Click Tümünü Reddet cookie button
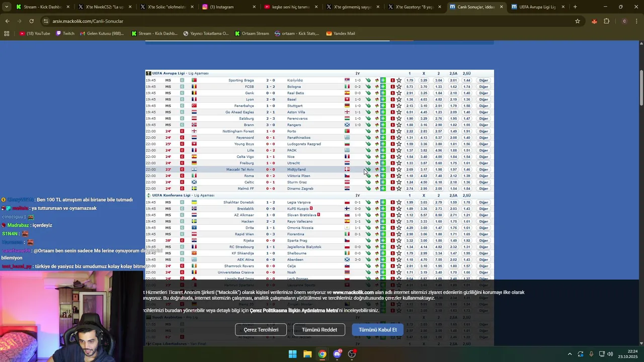The image size is (644, 362). point(319,330)
